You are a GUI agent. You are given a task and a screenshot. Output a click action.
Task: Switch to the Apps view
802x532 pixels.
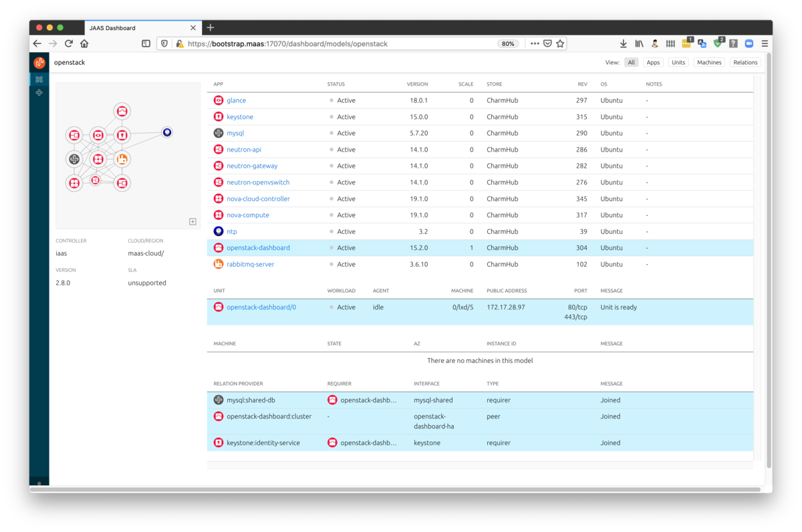pyautogui.click(x=653, y=62)
